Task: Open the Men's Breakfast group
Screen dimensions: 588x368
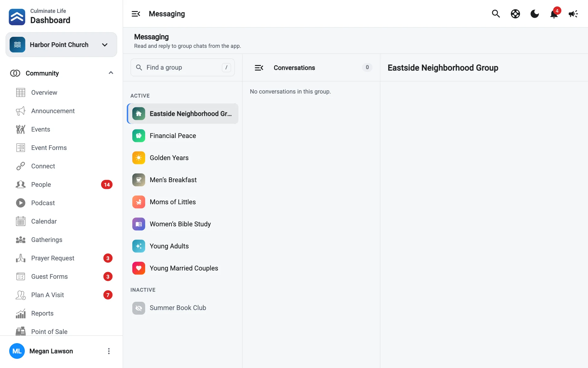Action: point(183,180)
